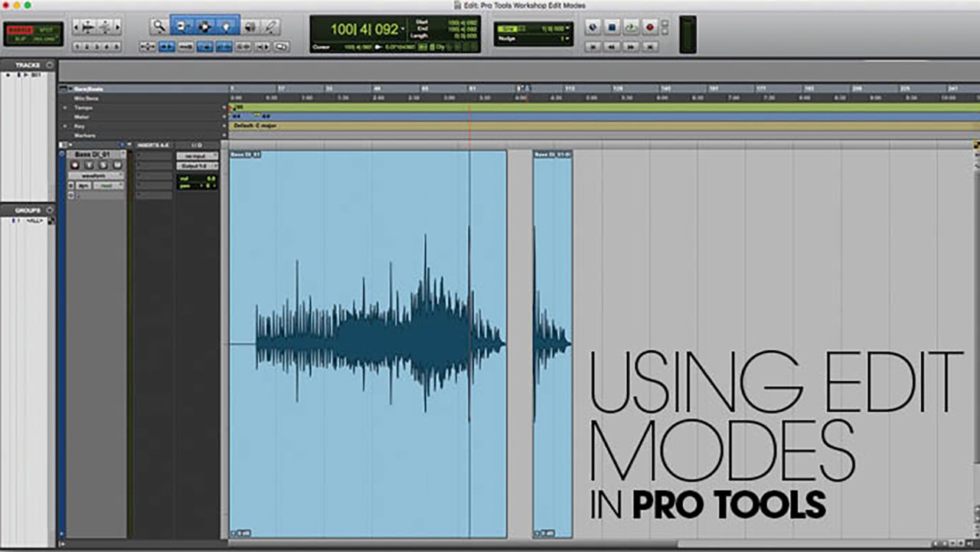Solo the Bass DI_01 track
This screenshot has height=552, width=980.
coord(103,165)
